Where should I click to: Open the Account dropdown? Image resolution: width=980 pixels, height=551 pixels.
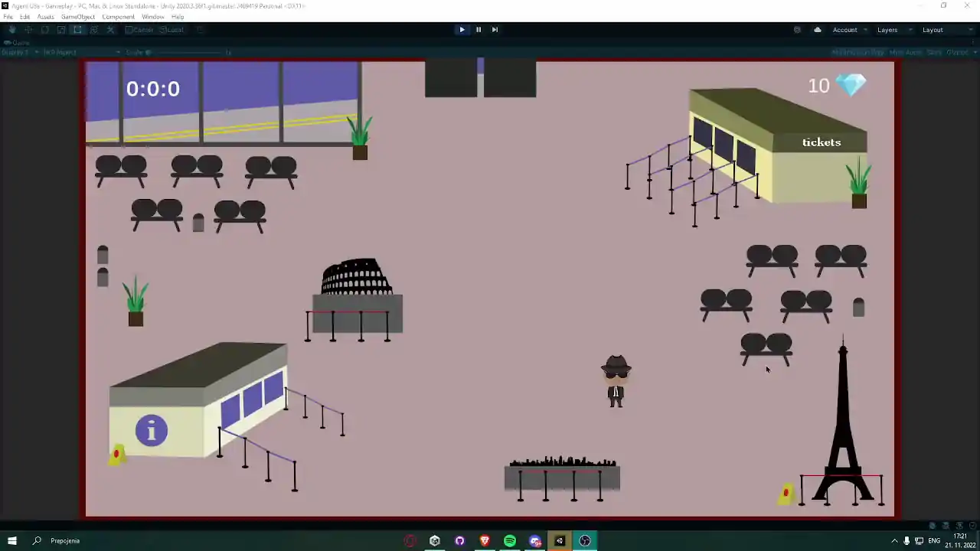pyautogui.click(x=849, y=30)
